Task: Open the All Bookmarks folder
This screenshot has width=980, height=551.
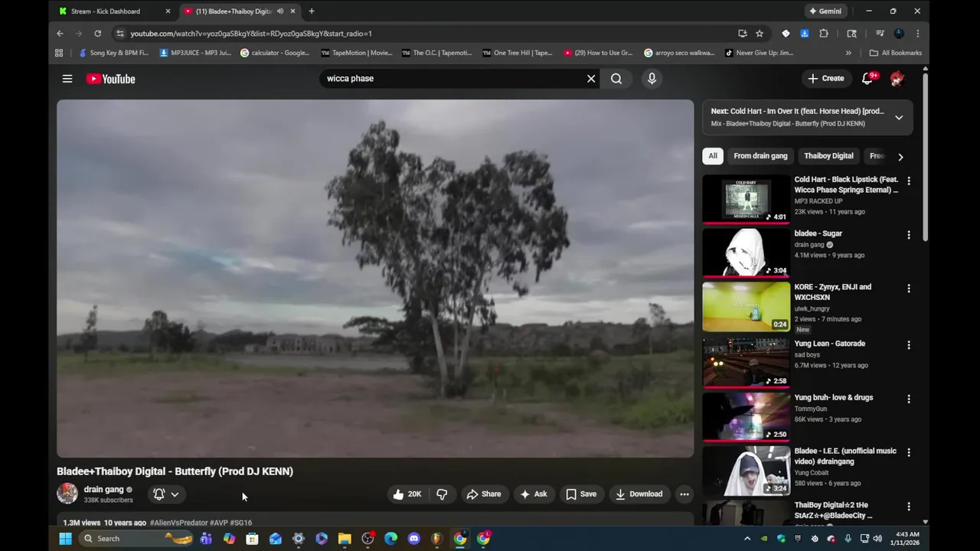Action: point(895,53)
